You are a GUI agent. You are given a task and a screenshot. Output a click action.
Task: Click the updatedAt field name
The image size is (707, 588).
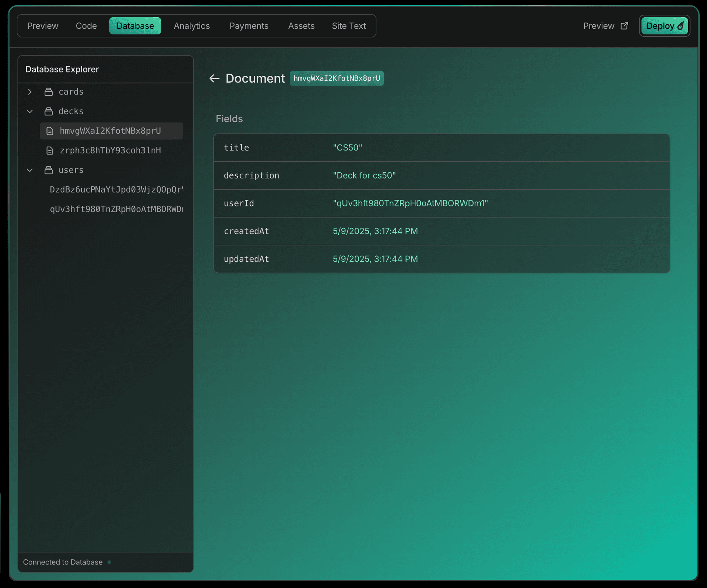pyautogui.click(x=246, y=259)
